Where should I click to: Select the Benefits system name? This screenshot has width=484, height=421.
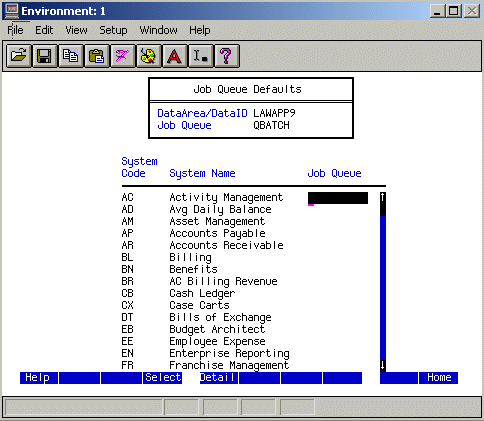(193, 269)
